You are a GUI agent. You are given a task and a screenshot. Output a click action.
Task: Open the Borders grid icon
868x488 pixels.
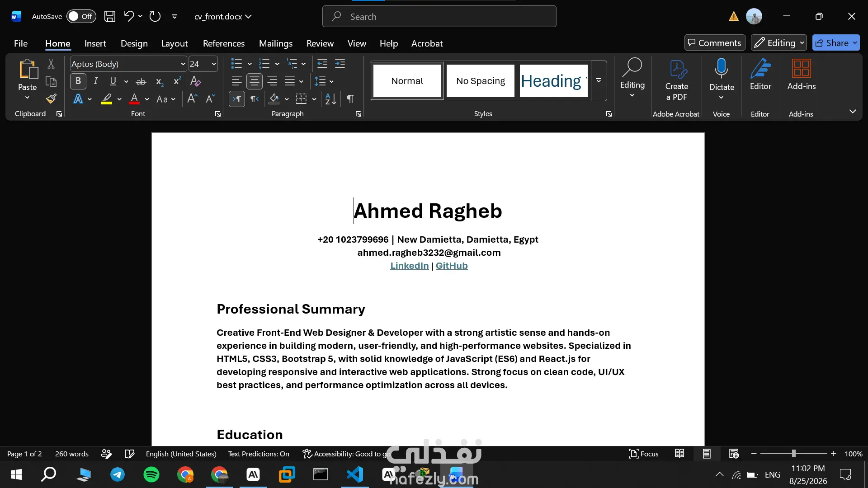coord(301,99)
